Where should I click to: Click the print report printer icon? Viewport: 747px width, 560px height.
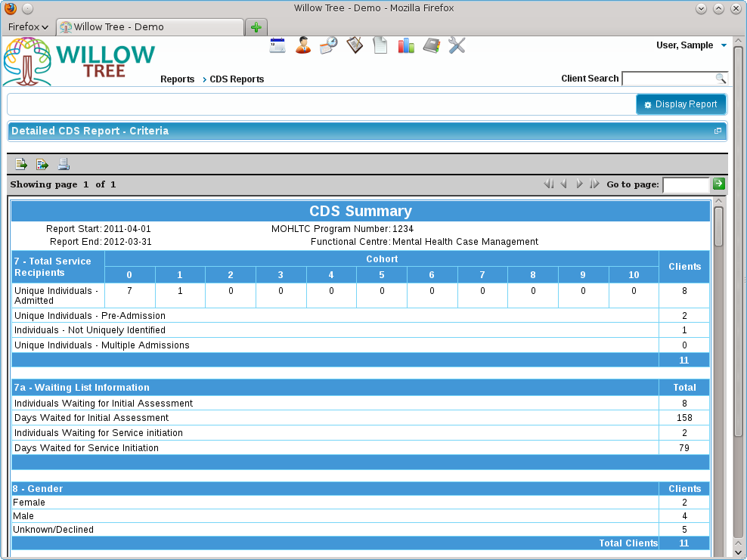(x=64, y=164)
